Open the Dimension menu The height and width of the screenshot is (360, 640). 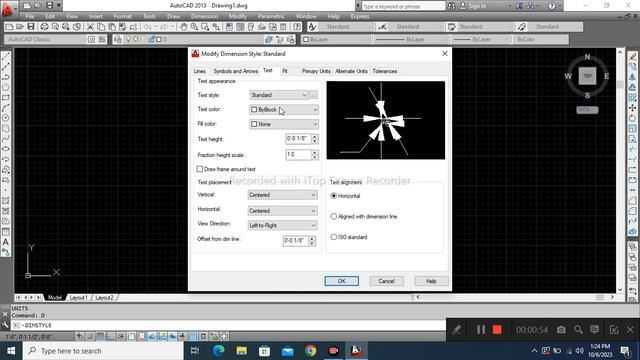204,16
